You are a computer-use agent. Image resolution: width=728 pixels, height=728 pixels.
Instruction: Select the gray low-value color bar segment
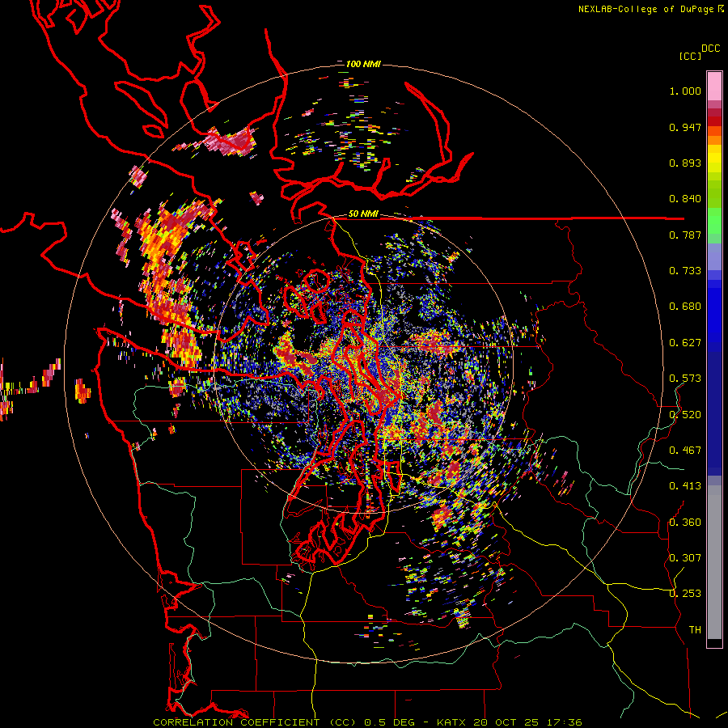pyautogui.click(x=714, y=562)
